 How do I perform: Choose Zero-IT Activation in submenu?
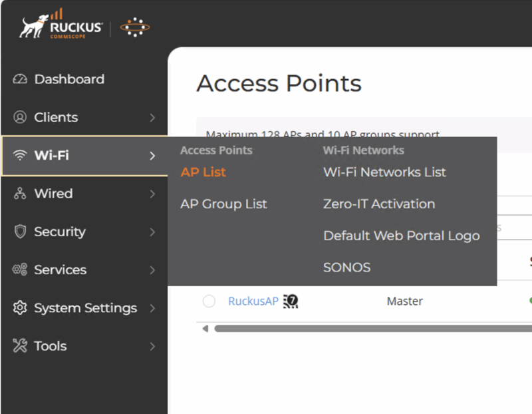[x=379, y=204]
